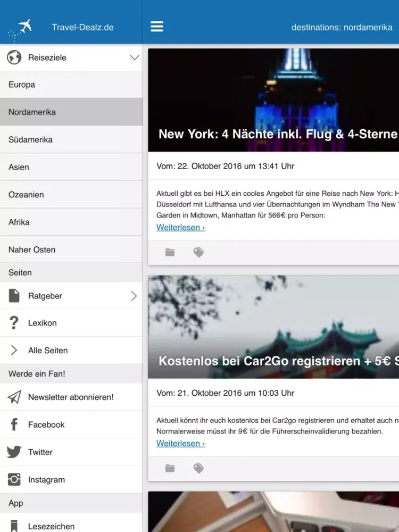The image size is (399, 532).
Task: Click the paper plane newsletter icon
Action: coord(14,397)
